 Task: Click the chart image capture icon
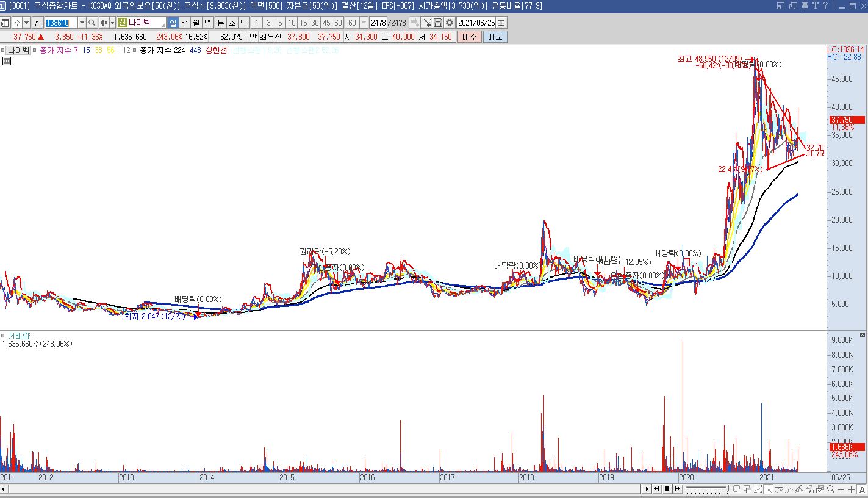point(820,489)
